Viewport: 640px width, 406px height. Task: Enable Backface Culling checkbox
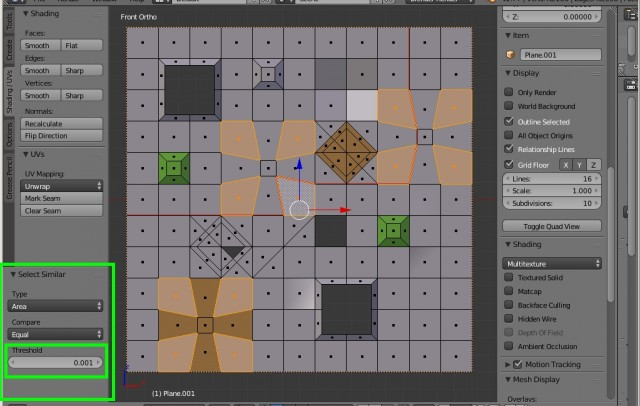[509, 305]
